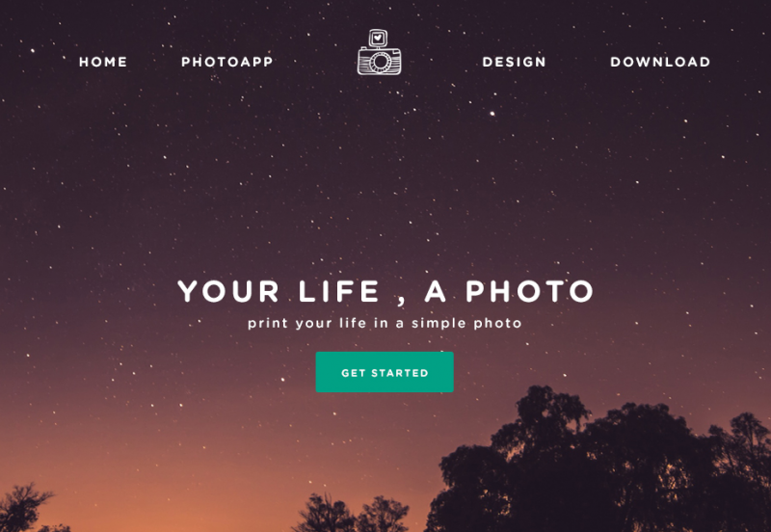Image resolution: width=771 pixels, height=532 pixels.
Task: Click the word PHOTO in the headline
Action: [530, 291]
